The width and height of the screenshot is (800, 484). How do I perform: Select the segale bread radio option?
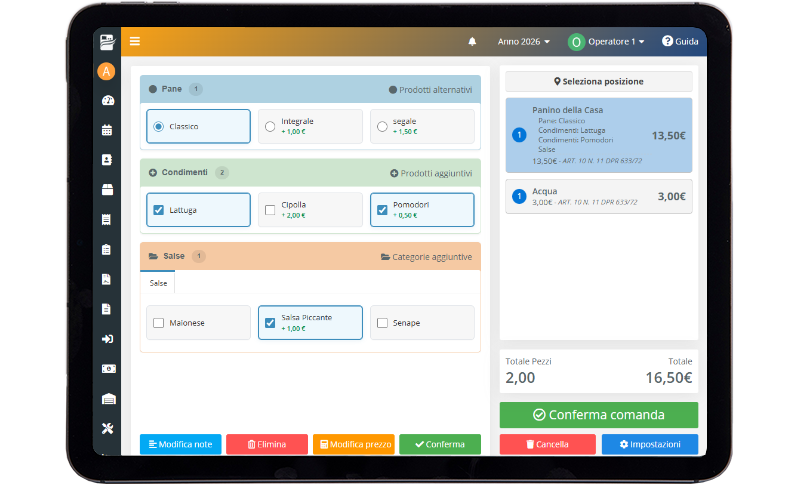pos(422,126)
